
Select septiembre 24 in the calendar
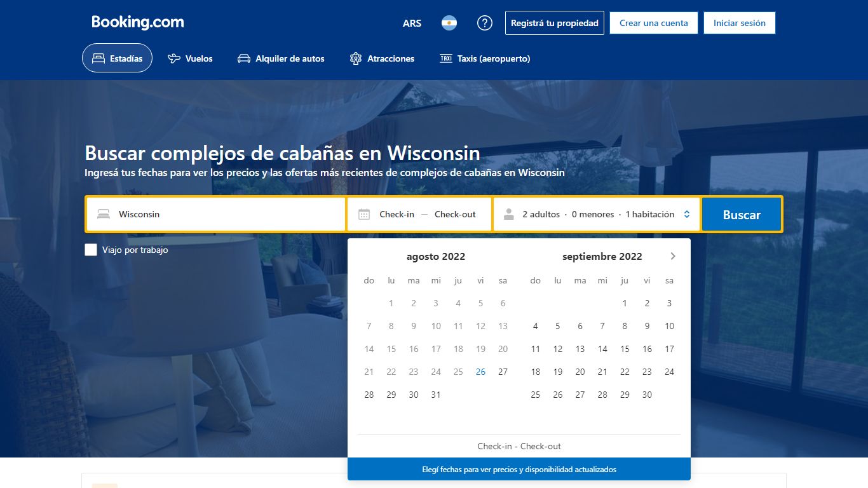pos(669,372)
